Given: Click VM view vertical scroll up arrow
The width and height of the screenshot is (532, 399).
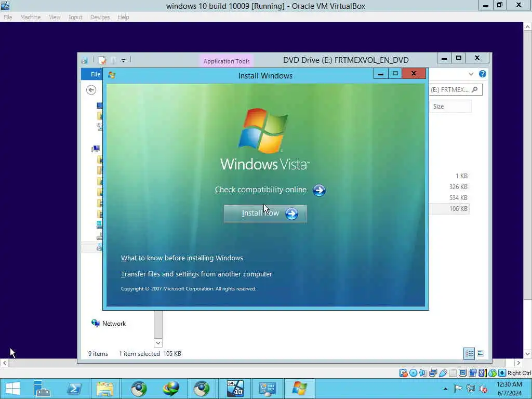Looking at the screenshot, I should point(528,26).
